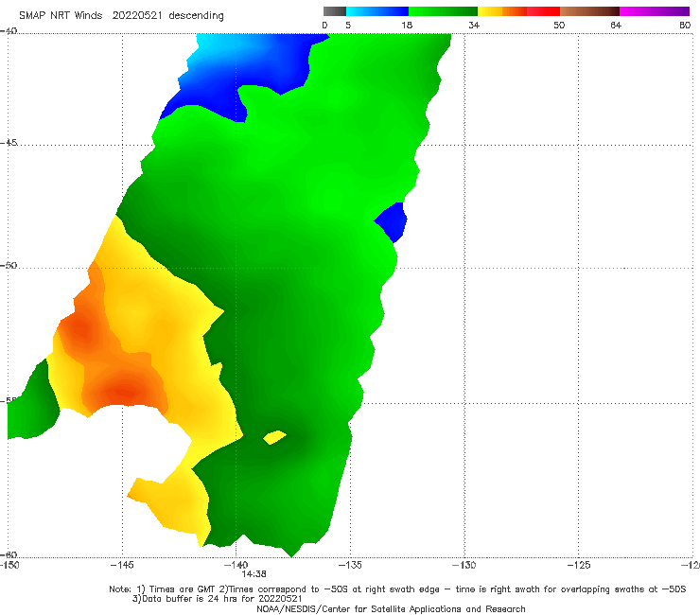Screen dimensions: 700x615
Task: Click the red segment of the color bar
Action: point(543,11)
